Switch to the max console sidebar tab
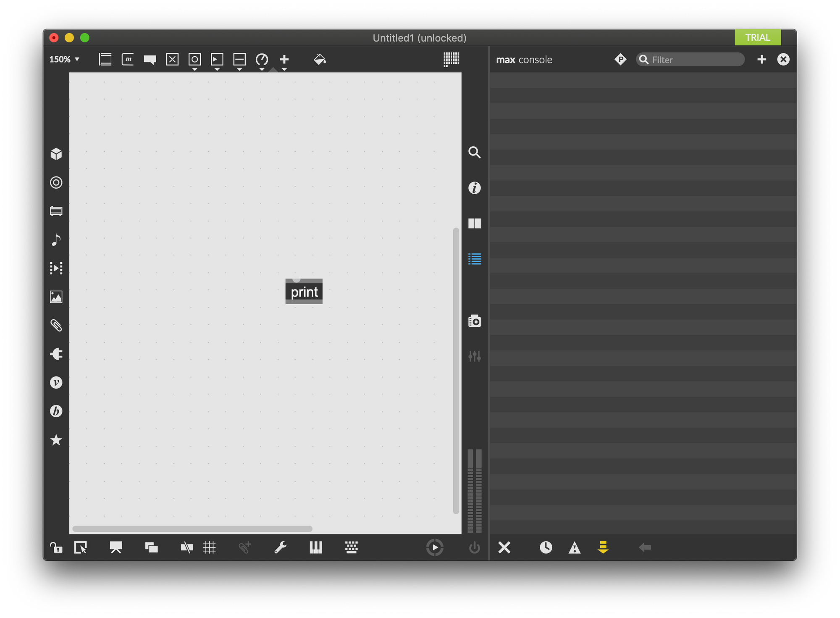840x618 pixels. click(x=474, y=259)
